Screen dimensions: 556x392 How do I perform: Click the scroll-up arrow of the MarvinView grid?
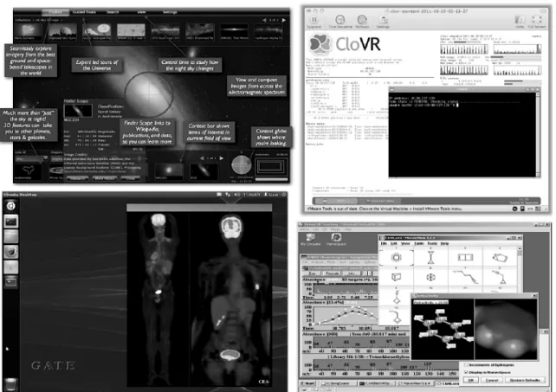(x=520, y=249)
